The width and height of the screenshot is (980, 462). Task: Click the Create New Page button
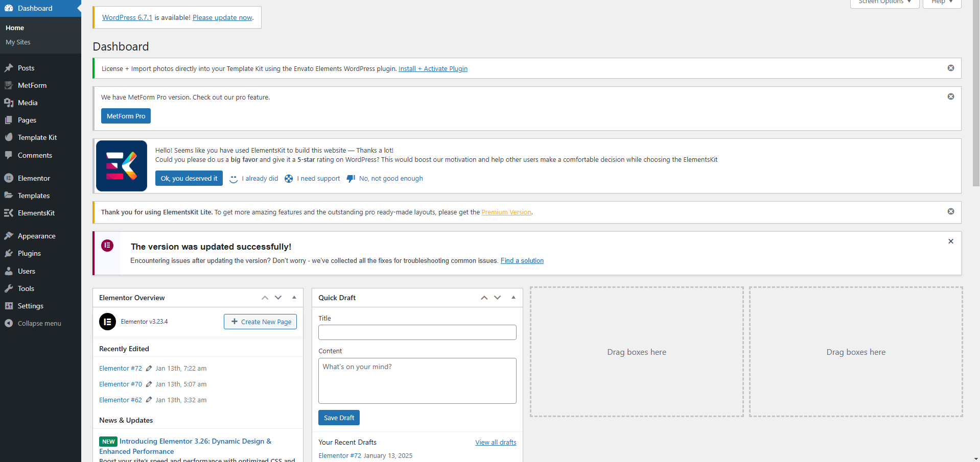[x=260, y=322]
